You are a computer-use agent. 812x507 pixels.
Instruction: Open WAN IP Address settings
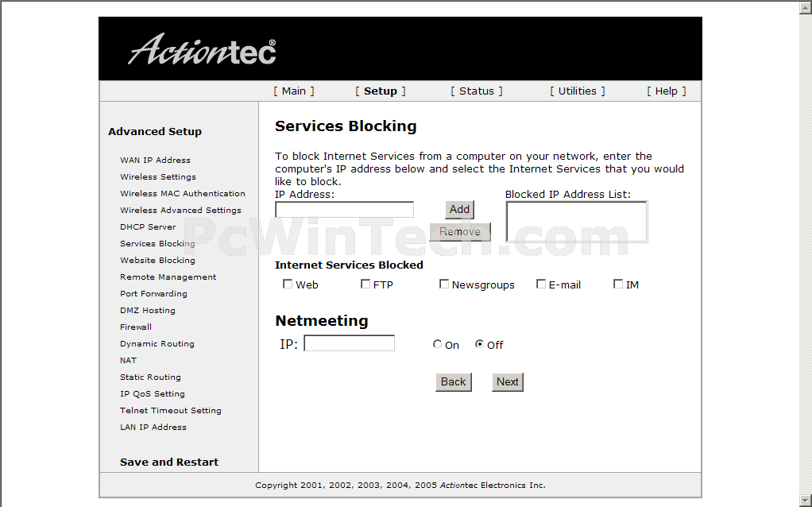(x=156, y=160)
